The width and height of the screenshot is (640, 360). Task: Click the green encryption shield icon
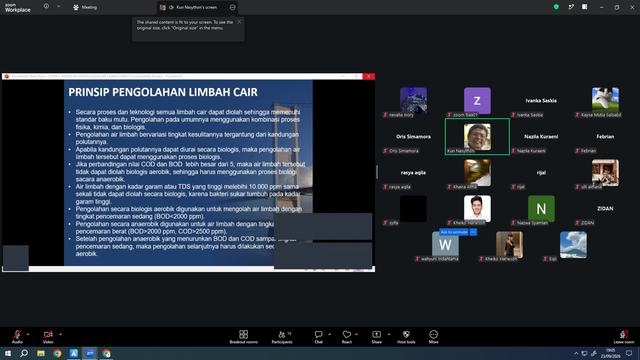point(556,7)
